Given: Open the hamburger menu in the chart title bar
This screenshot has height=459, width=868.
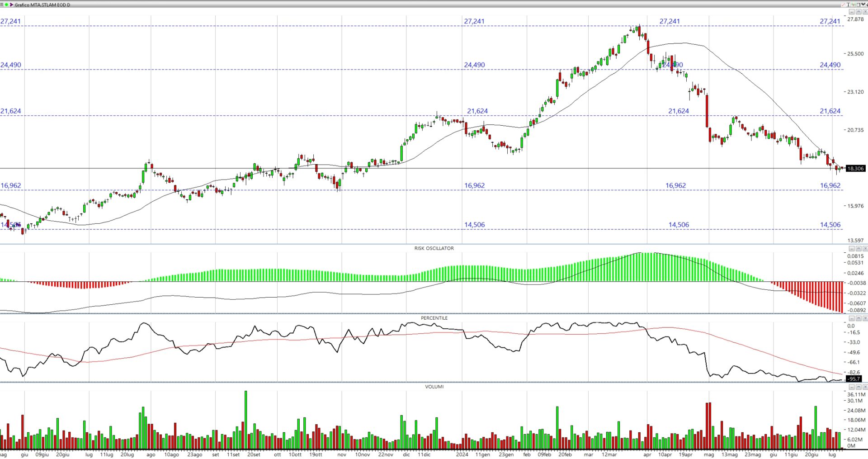Looking at the screenshot, I should (2, 5).
